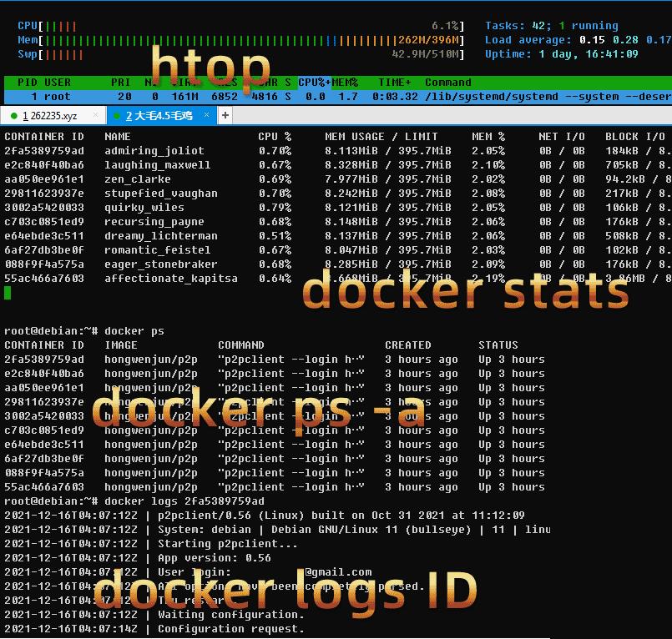Open a new session tab with plus
The image size is (672, 639).
point(225,115)
